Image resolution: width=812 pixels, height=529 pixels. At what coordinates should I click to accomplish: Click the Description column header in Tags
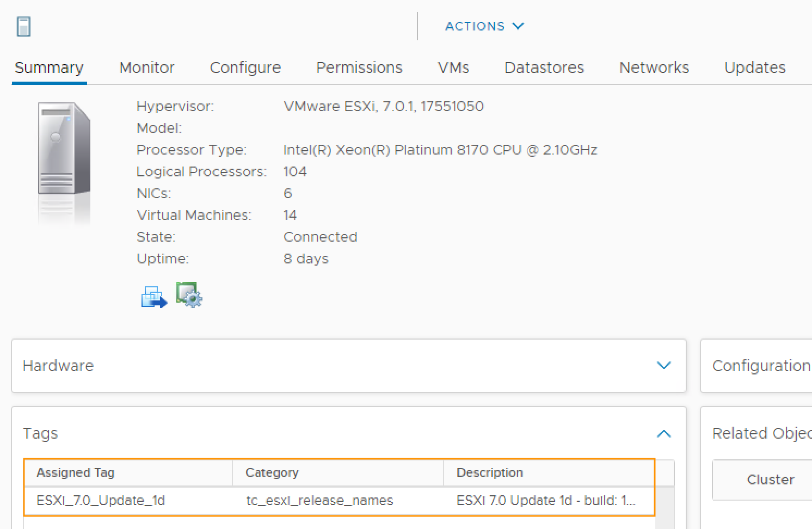pos(489,472)
